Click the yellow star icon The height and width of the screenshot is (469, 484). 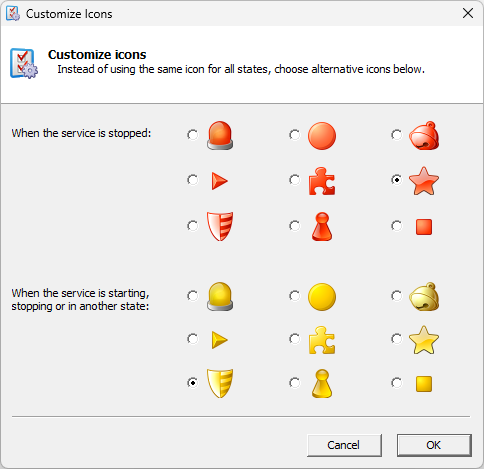[x=424, y=340]
